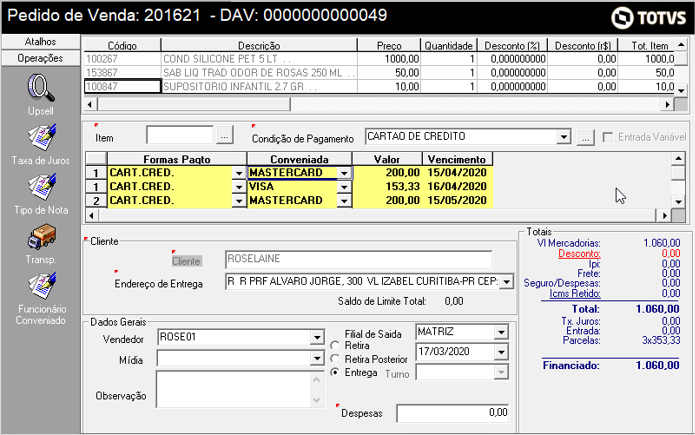695x435 pixels.
Task: Click the Preço column header
Action: click(389, 45)
